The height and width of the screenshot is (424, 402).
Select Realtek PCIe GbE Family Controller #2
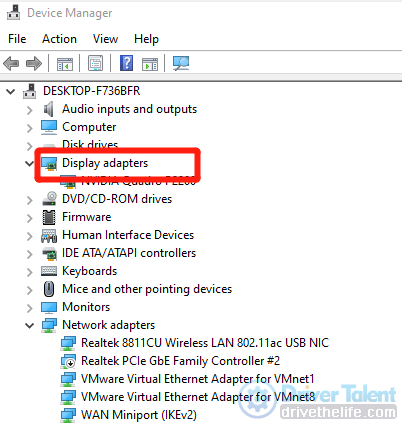pos(180,361)
